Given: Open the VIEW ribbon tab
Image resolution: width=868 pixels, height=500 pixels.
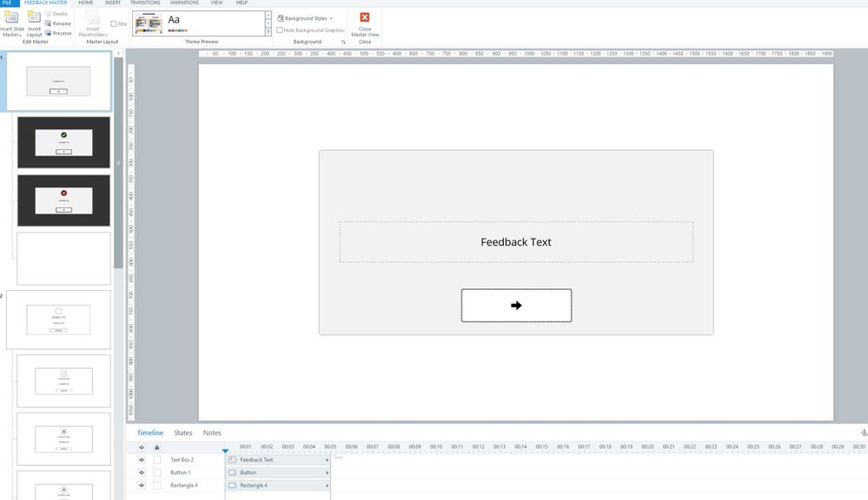Looking at the screenshot, I should pos(216,3).
